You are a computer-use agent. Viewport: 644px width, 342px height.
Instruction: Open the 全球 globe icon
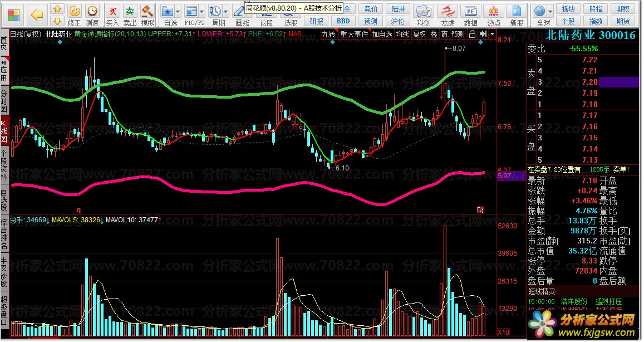(x=540, y=15)
